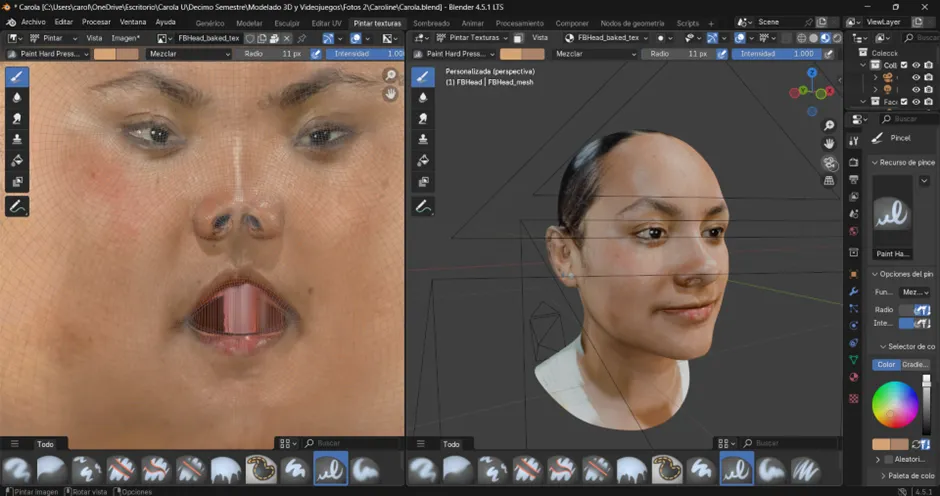Screen dimensions: 940x496
Task: Open the modifiers wrench properties tab
Action: point(853,291)
